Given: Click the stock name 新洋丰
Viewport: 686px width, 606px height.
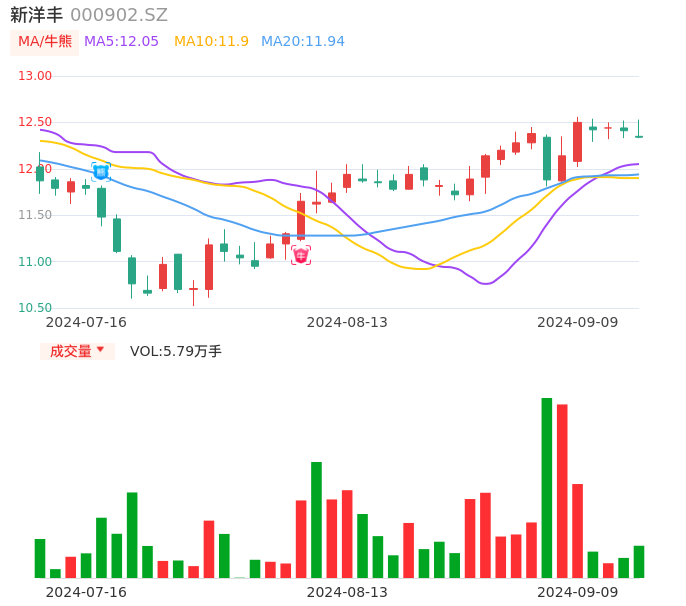Looking at the screenshot, I should click(x=36, y=15).
